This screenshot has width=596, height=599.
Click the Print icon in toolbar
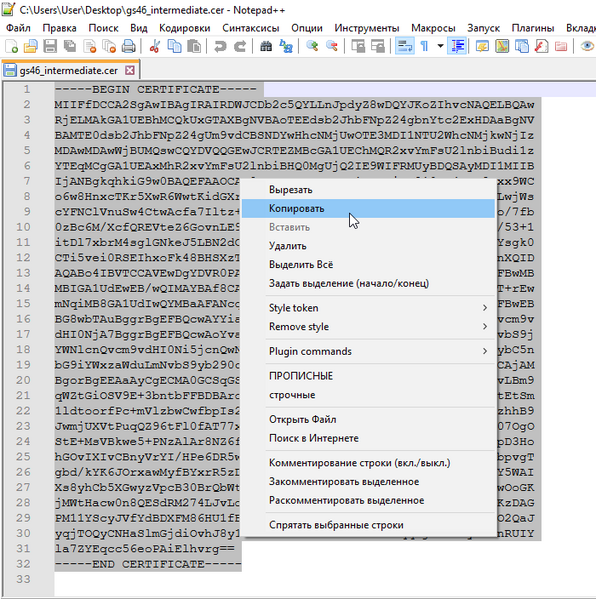pos(128,47)
